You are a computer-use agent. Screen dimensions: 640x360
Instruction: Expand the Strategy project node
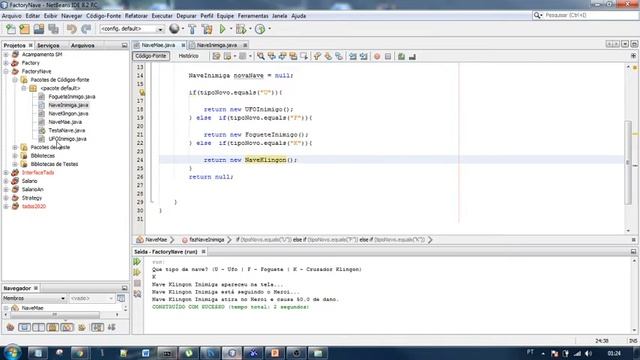click(x=6, y=198)
